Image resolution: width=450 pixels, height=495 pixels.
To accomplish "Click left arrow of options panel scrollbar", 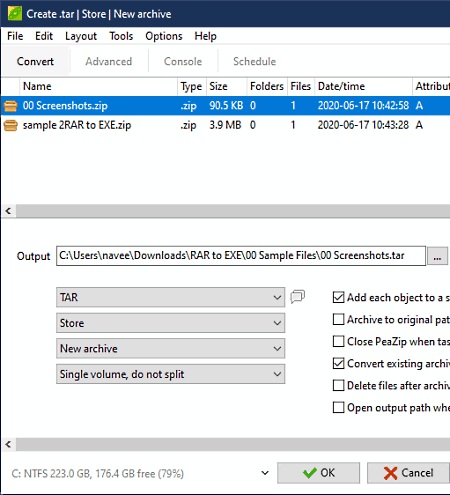I will coord(8,444).
